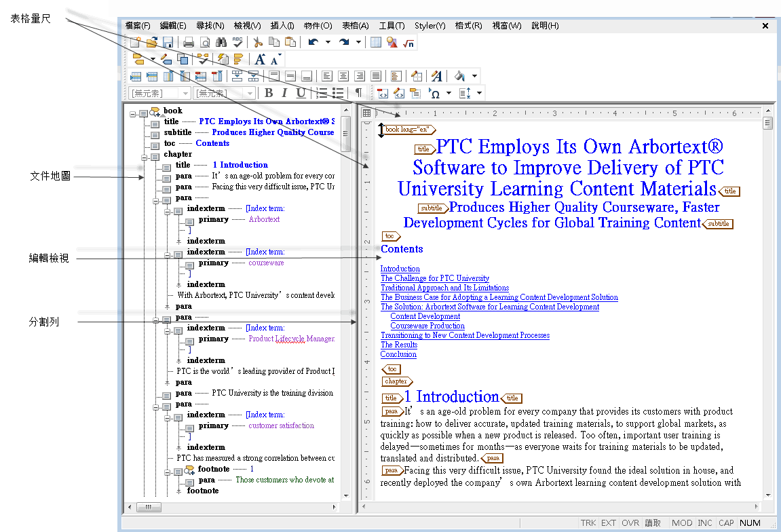Click the Edit view vertical scroll down arrow
This screenshot has height=532, width=781.
767,495
